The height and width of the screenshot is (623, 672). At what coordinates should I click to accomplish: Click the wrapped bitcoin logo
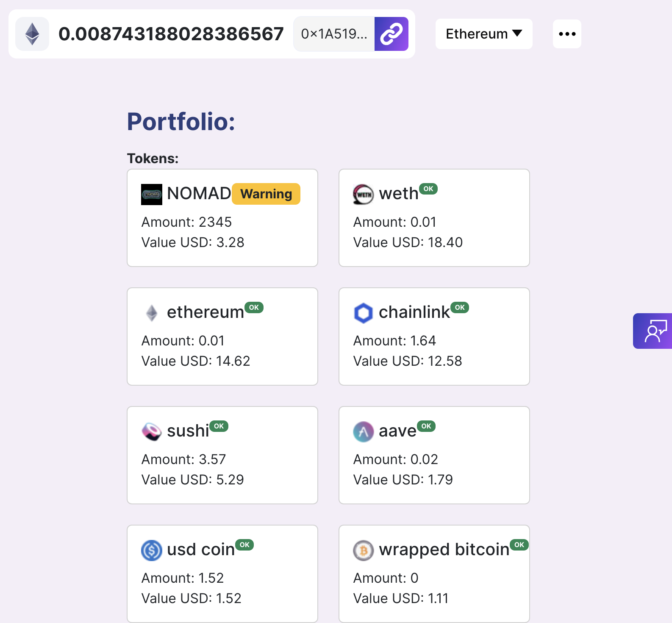click(x=363, y=550)
